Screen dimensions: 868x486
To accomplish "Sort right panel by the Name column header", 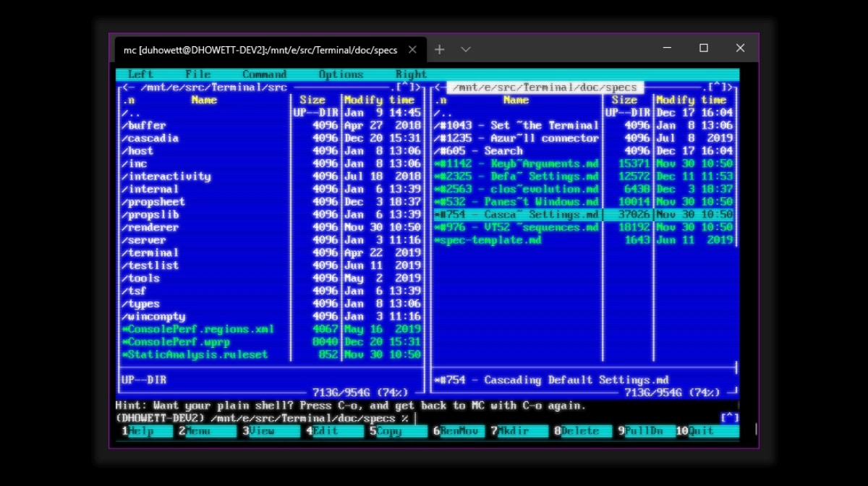I will pyautogui.click(x=516, y=100).
